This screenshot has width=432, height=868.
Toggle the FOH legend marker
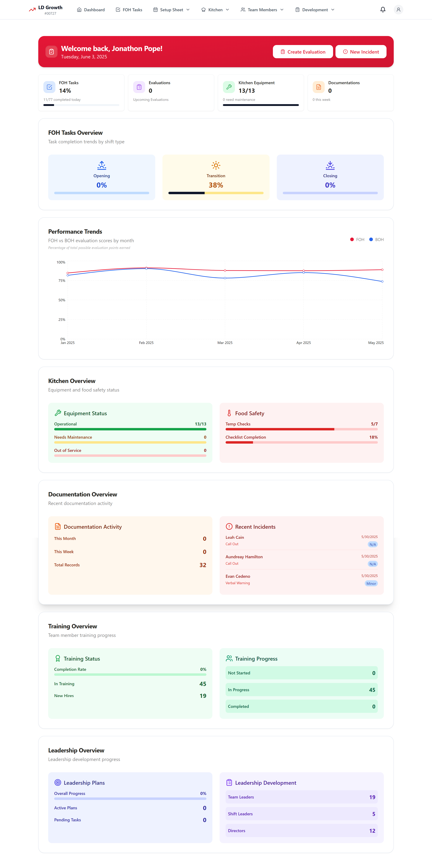[x=352, y=240]
